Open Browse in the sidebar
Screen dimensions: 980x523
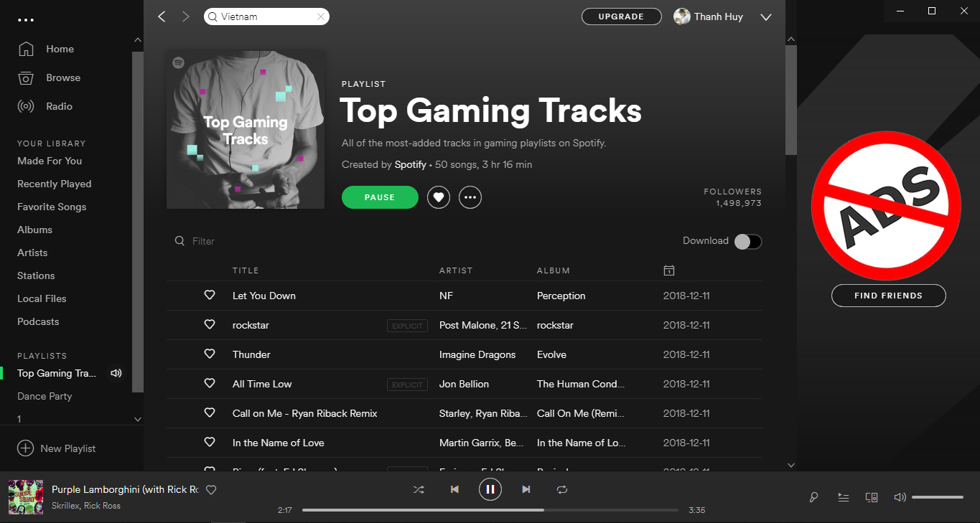63,77
